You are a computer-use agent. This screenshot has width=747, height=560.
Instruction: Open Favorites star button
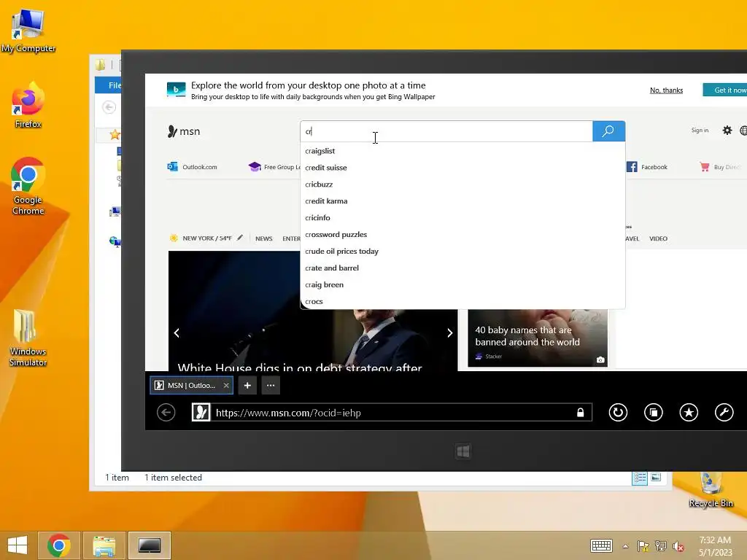pyautogui.click(x=689, y=413)
